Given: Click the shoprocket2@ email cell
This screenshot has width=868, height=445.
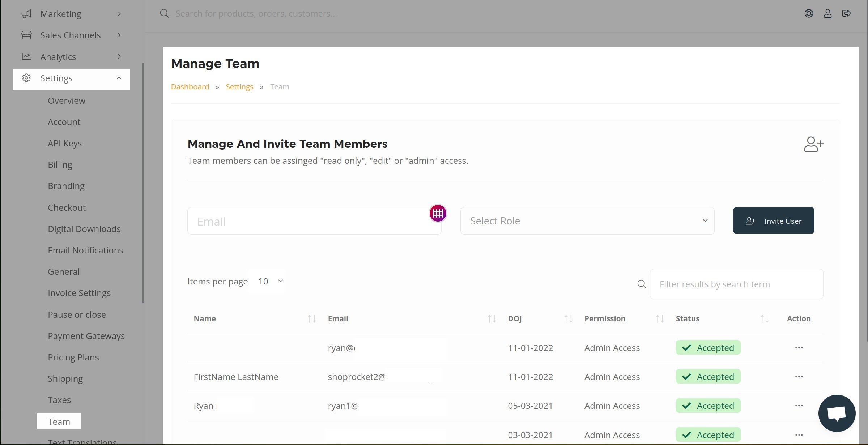Looking at the screenshot, I should (x=357, y=377).
